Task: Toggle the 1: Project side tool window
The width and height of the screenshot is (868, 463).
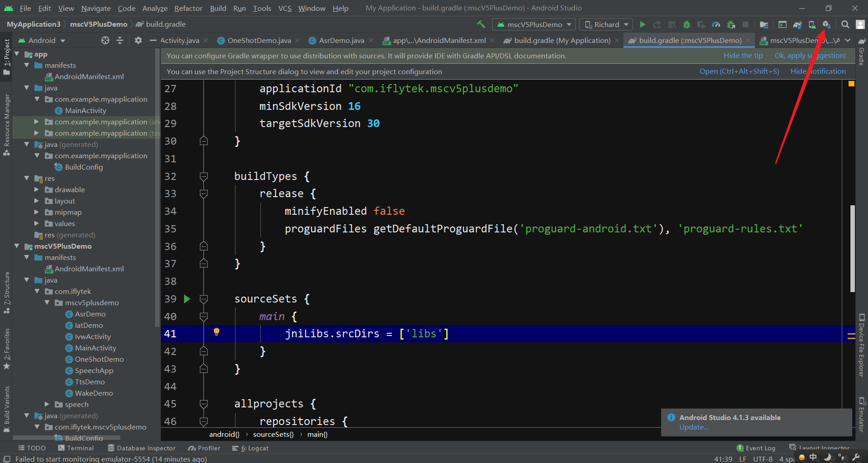Action: 7,57
